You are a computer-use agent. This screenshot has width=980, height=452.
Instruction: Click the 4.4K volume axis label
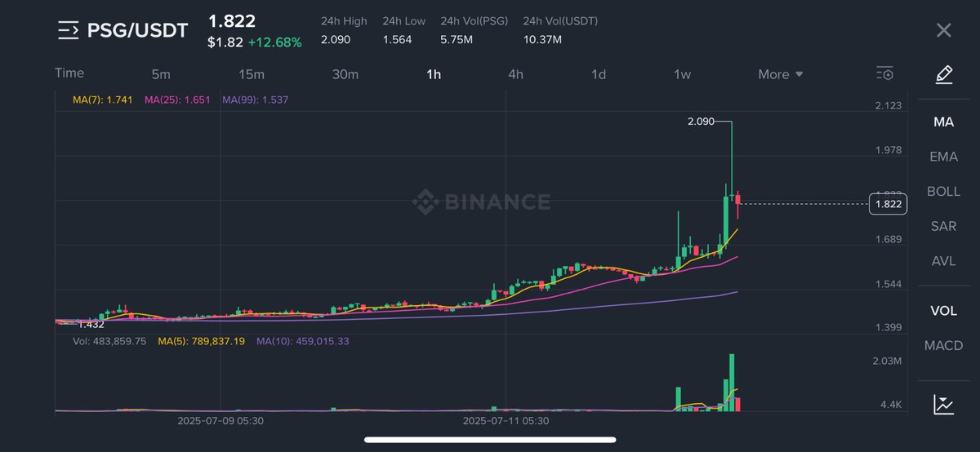coord(890,405)
